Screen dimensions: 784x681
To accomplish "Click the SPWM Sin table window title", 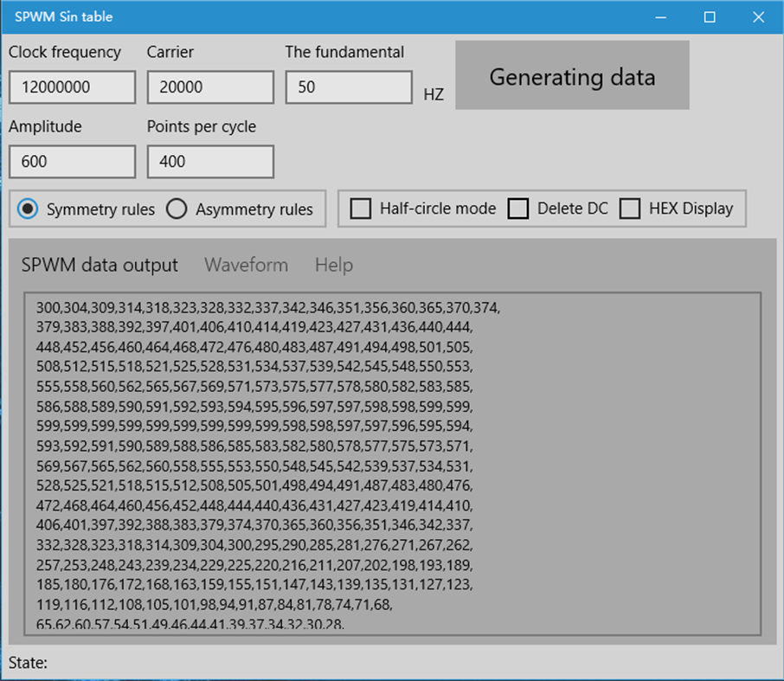I will [63, 17].
